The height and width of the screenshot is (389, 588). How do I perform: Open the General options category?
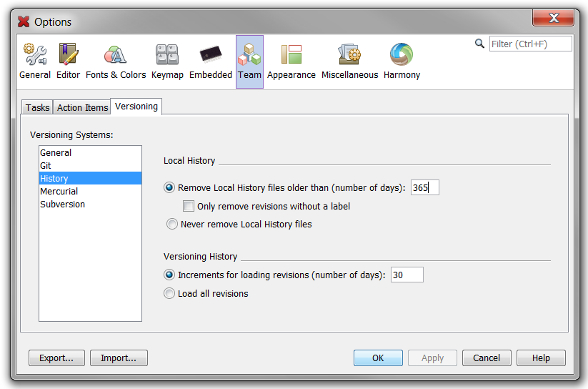[x=35, y=61]
